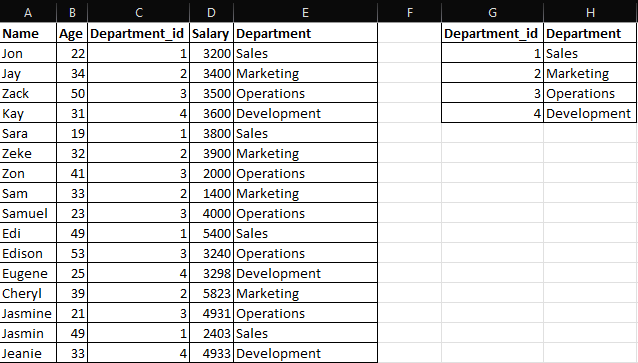
Task: Click Edi's salary cell 5400
Action: (x=211, y=233)
